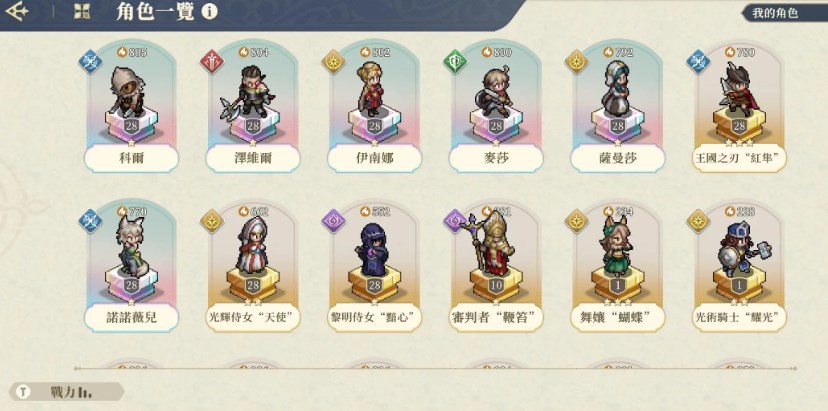Click the gold class badge on 薩曼莎's card
The width and height of the screenshot is (828, 411).
577,61
